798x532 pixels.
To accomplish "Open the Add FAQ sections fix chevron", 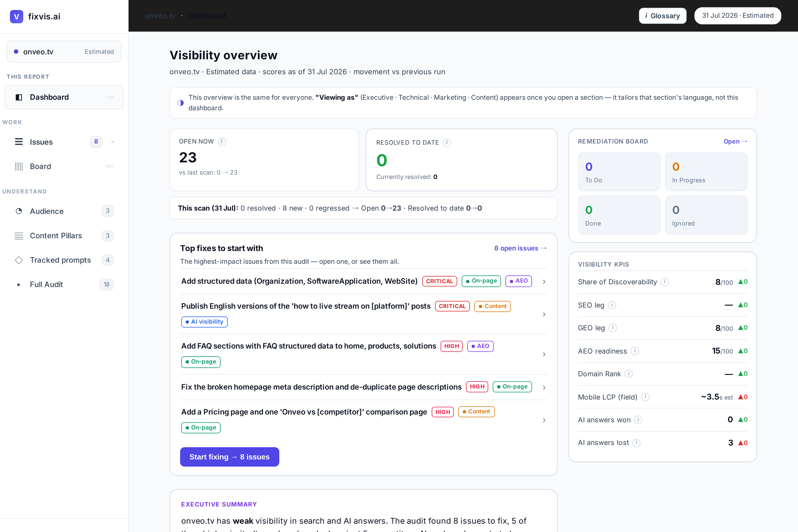I will point(544,354).
